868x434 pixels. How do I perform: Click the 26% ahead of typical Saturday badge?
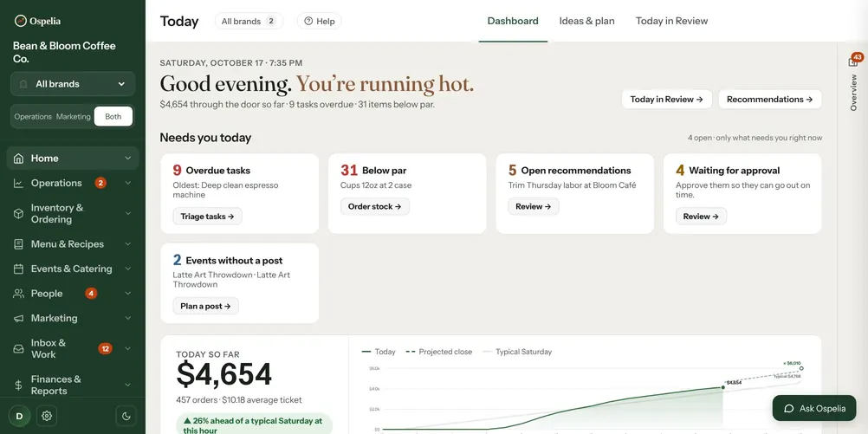coord(254,425)
